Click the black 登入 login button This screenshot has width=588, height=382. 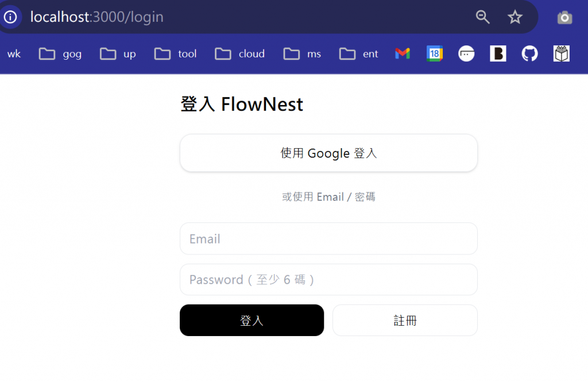[252, 321]
